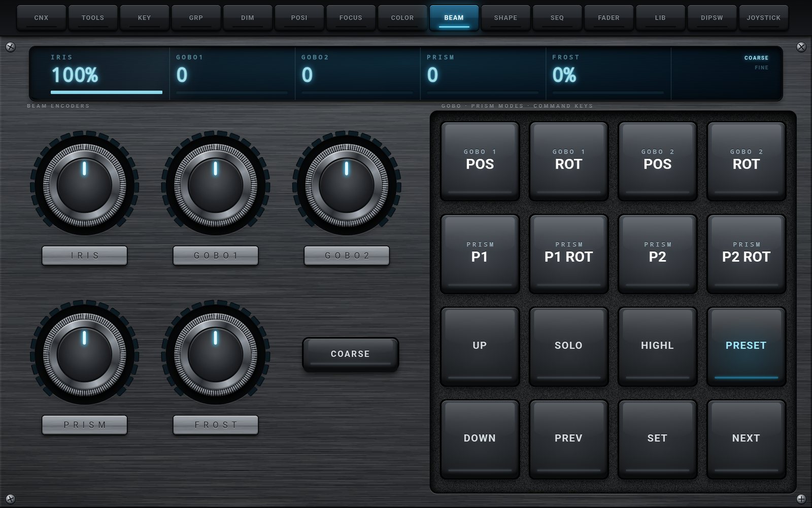Switch to the SHAPE tab
This screenshot has width=812, height=508.
(505, 18)
